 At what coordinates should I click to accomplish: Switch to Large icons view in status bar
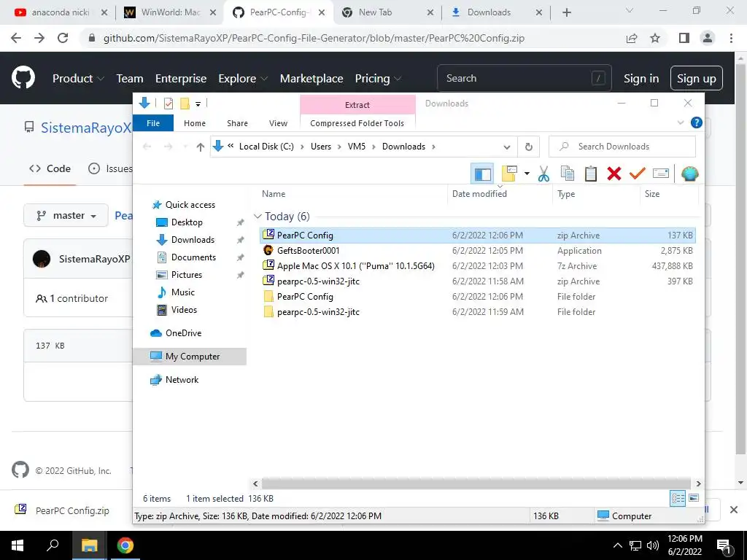pos(694,498)
